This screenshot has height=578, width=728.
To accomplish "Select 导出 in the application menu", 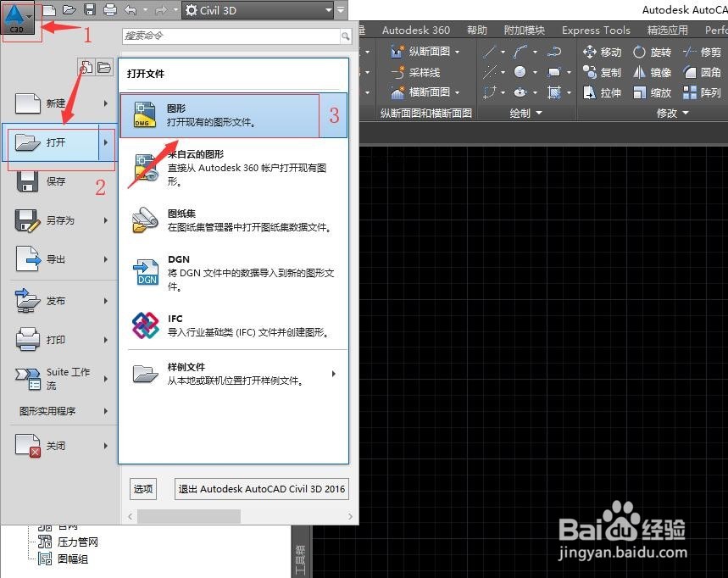I will 59,259.
